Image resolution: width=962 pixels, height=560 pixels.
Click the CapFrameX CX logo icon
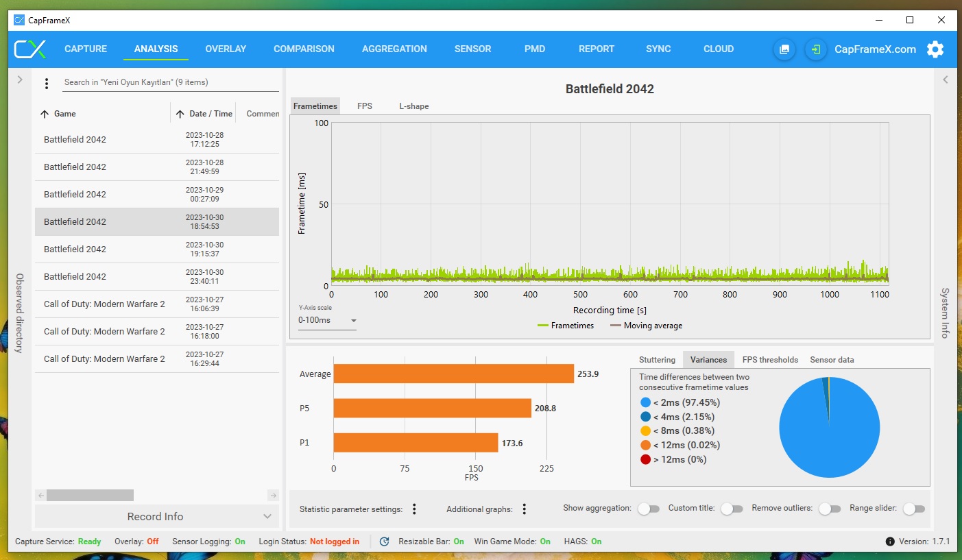click(x=31, y=49)
